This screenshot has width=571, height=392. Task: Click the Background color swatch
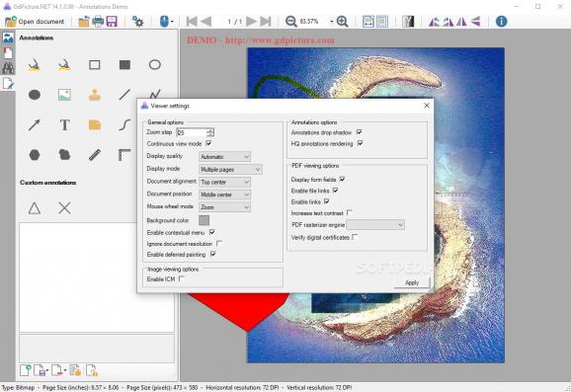(x=204, y=220)
